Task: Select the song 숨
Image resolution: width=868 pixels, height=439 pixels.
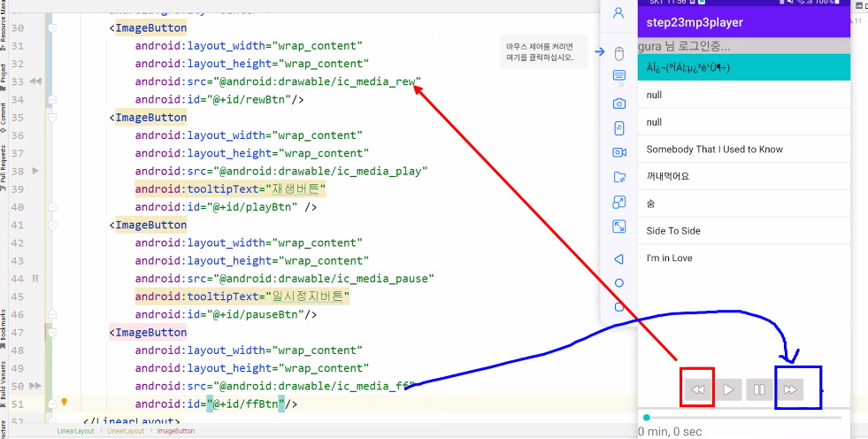Action: coord(743,204)
